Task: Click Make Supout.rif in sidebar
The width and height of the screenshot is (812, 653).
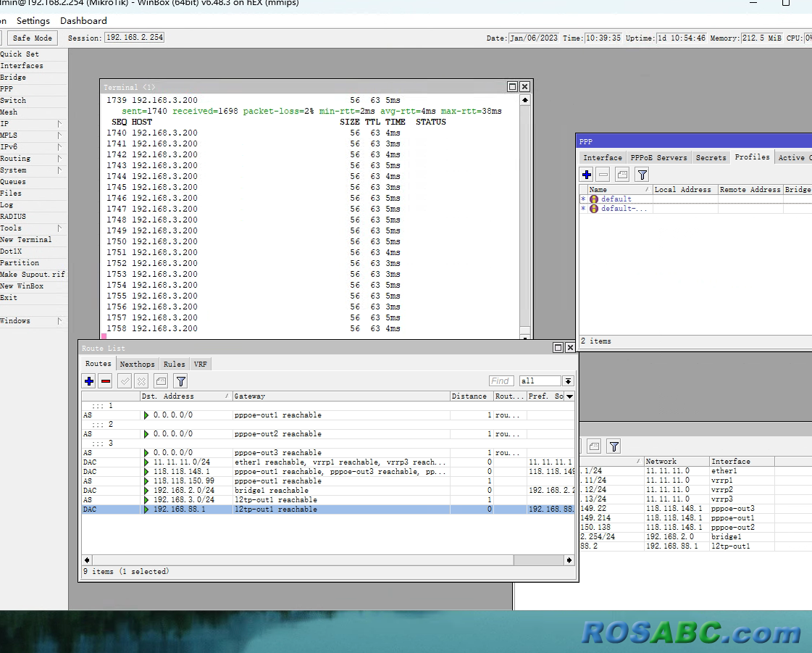Action: pos(33,274)
